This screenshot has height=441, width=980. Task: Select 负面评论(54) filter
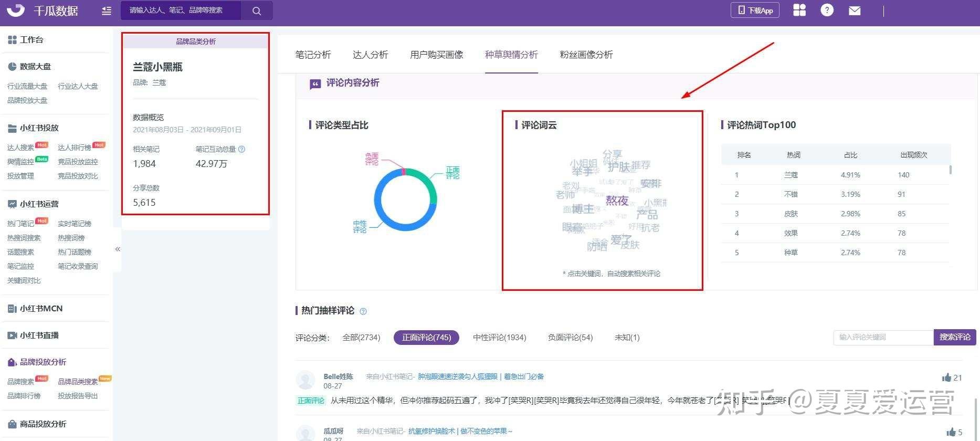(x=570, y=338)
